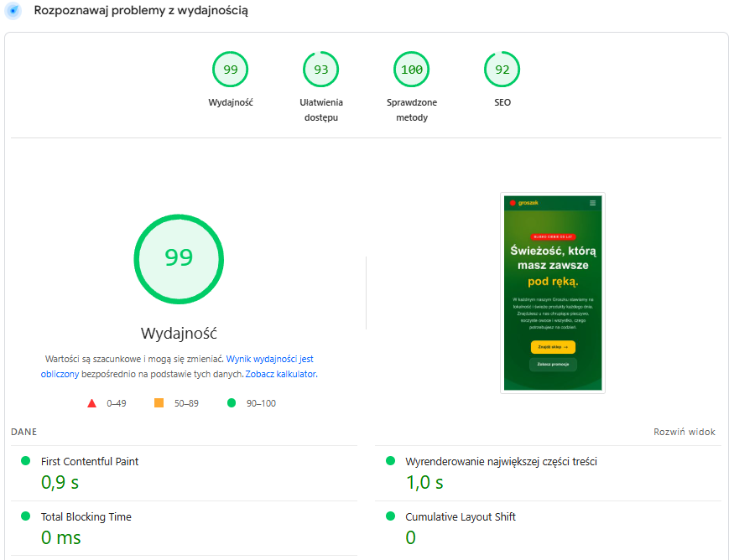Click the groszek mobile page screenshot thumbnail
The image size is (734, 560).
[553, 293]
